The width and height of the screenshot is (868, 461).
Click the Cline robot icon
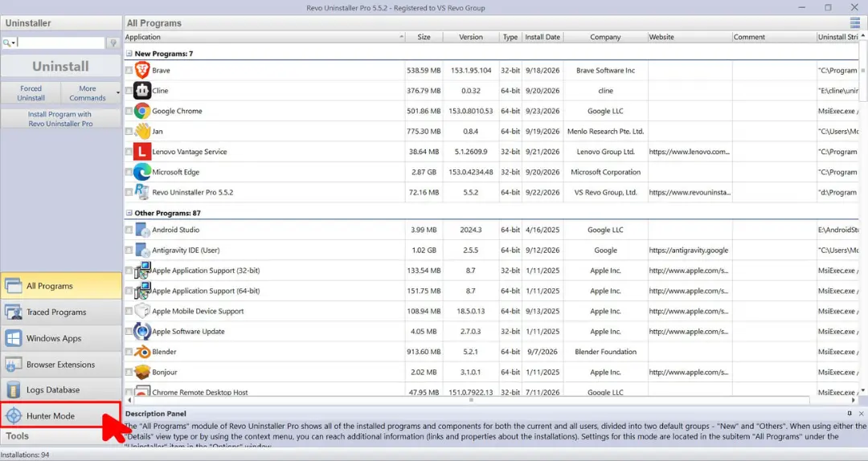[142, 90]
